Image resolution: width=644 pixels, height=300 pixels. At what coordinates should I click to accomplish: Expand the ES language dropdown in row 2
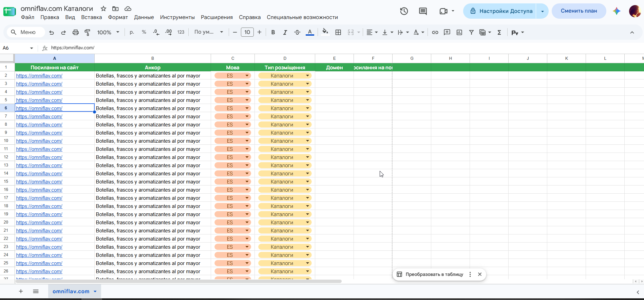pyautogui.click(x=247, y=75)
